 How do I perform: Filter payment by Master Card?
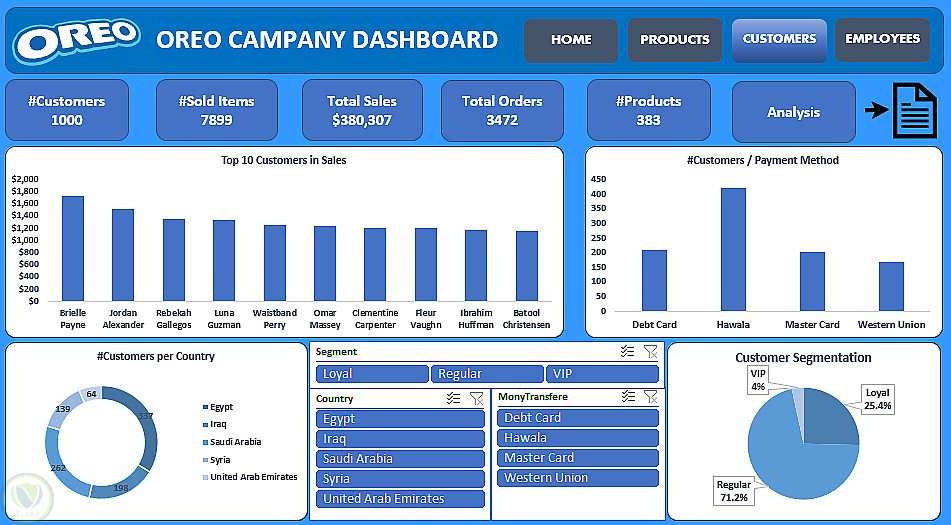[x=578, y=458]
